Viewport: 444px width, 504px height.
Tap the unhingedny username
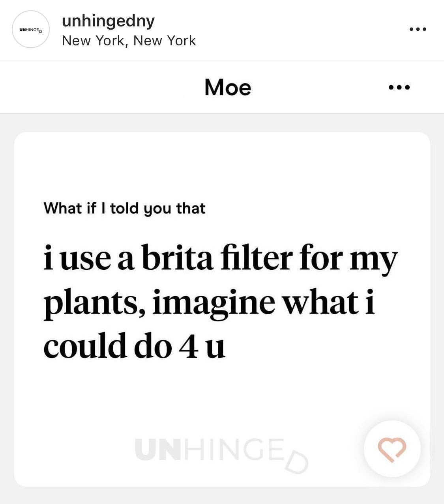[108, 21]
